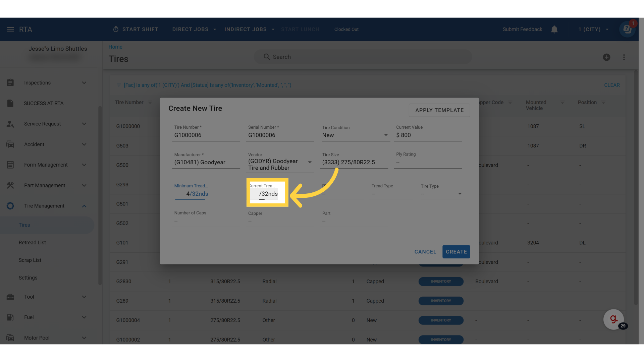The image size is (644, 362).
Task: Select Retread List in sidebar
Action: tap(32, 243)
